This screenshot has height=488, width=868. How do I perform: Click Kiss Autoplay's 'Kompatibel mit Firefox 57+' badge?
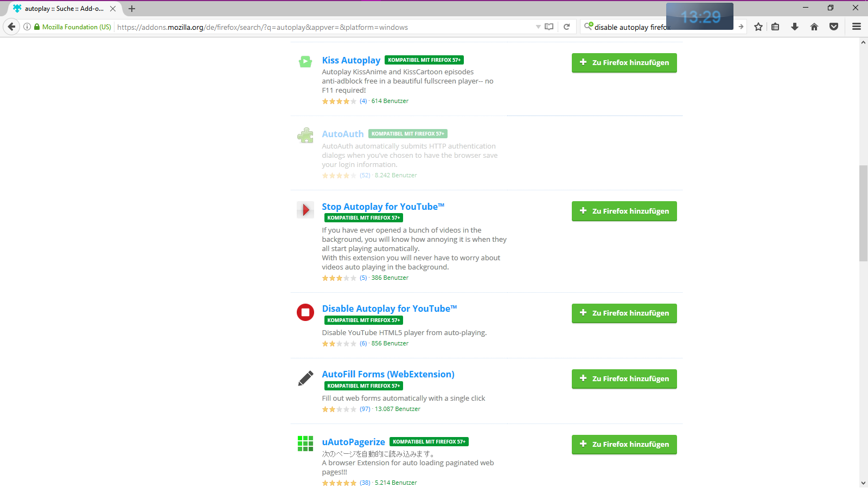click(x=424, y=60)
